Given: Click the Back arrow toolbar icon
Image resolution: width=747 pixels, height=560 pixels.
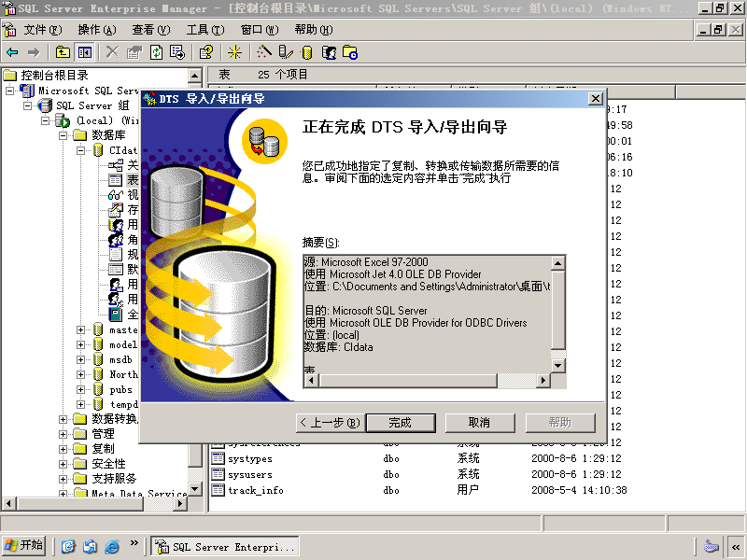Looking at the screenshot, I should pos(12,52).
